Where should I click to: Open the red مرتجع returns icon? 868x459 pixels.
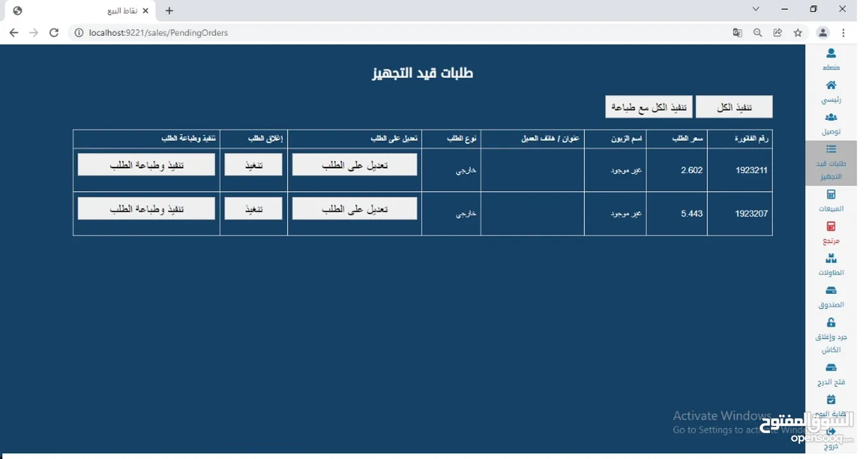pos(830,227)
